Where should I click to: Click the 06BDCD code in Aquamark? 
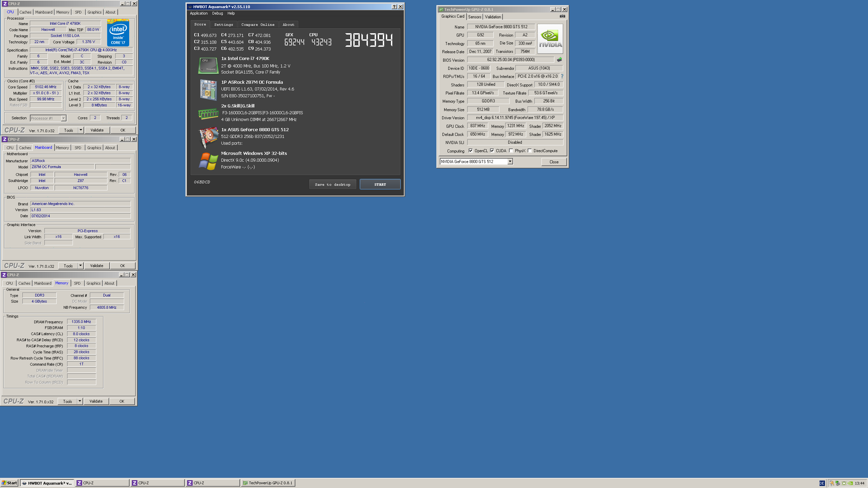coord(202,182)
